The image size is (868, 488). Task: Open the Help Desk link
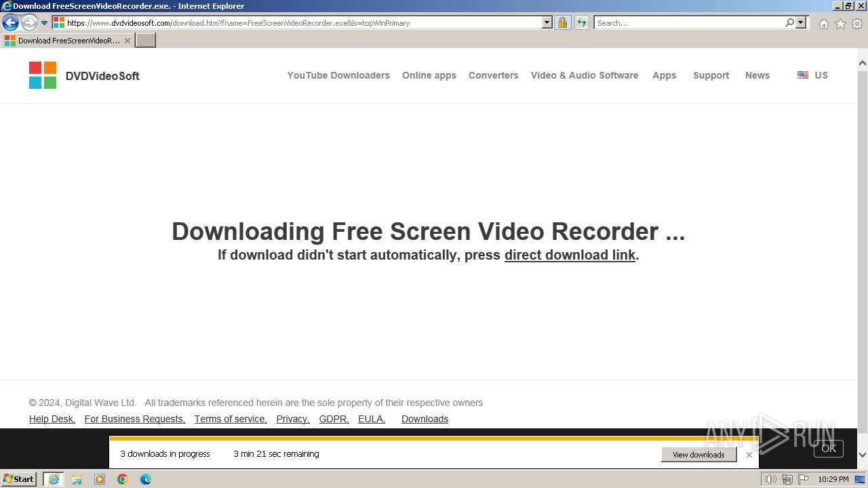[x=52, y=419]
